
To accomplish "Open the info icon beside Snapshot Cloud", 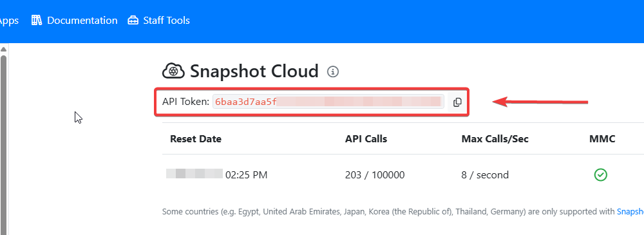I will (x=333, y=72).
